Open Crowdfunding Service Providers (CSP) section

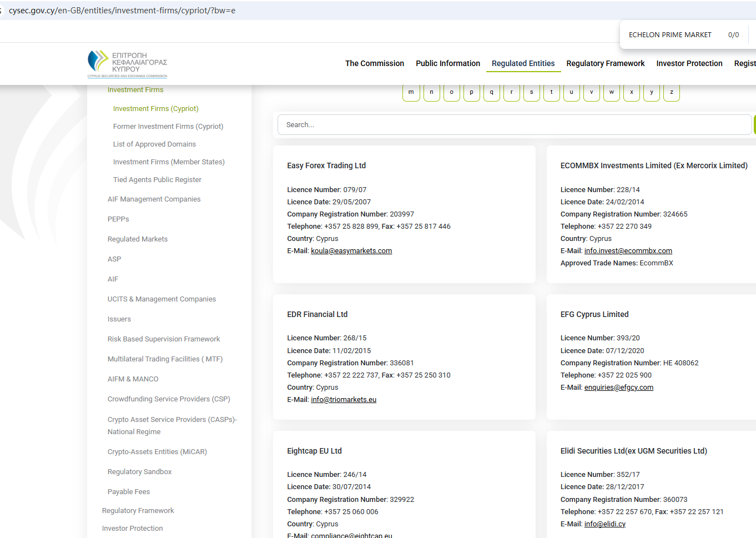pyautogui.click(x=169, y=399)
